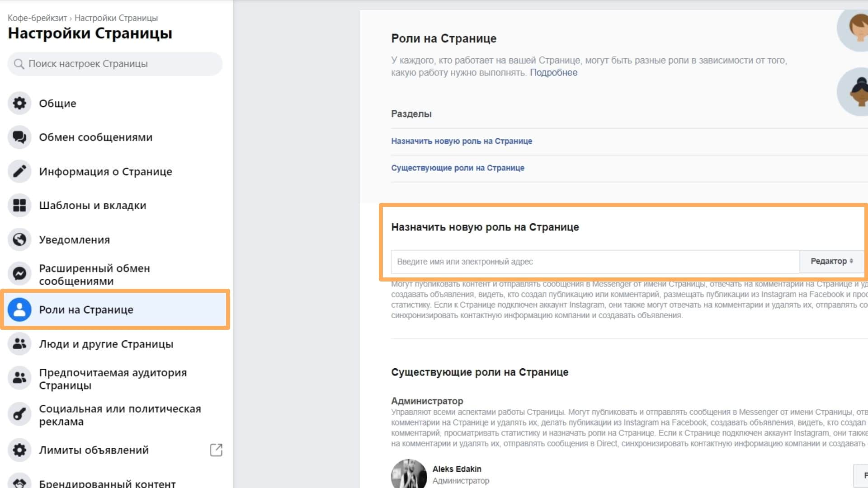Open the Редактор role dropdown
Viewport: 868px width, 488px height.
pyautogui.click(x=831, y=261)
